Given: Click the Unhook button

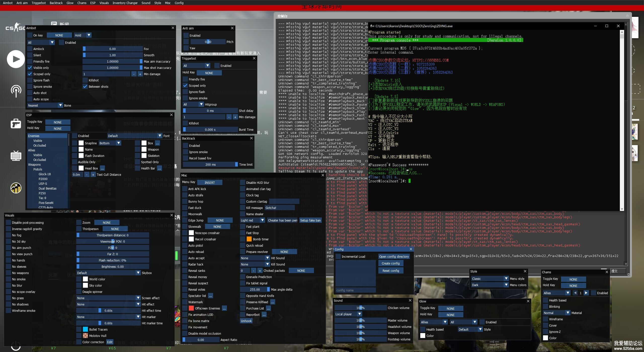Looking at the screenshot, I should (x=246, y=321).
